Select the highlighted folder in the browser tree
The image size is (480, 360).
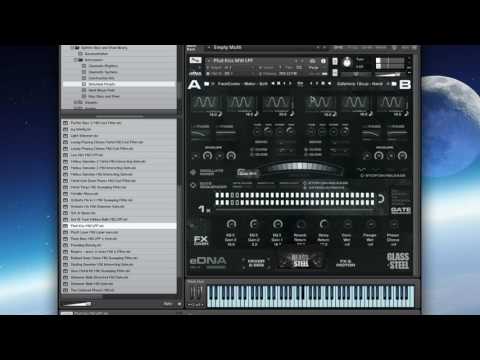[119, 84]
